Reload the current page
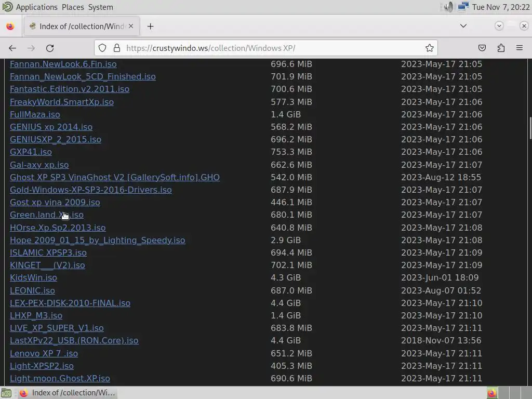The width and height of the screenshot is (532, 399). click(50, 48)
